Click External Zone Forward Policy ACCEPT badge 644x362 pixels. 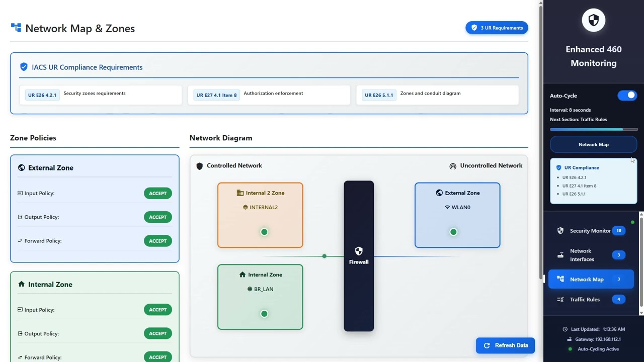coord(157,241)
